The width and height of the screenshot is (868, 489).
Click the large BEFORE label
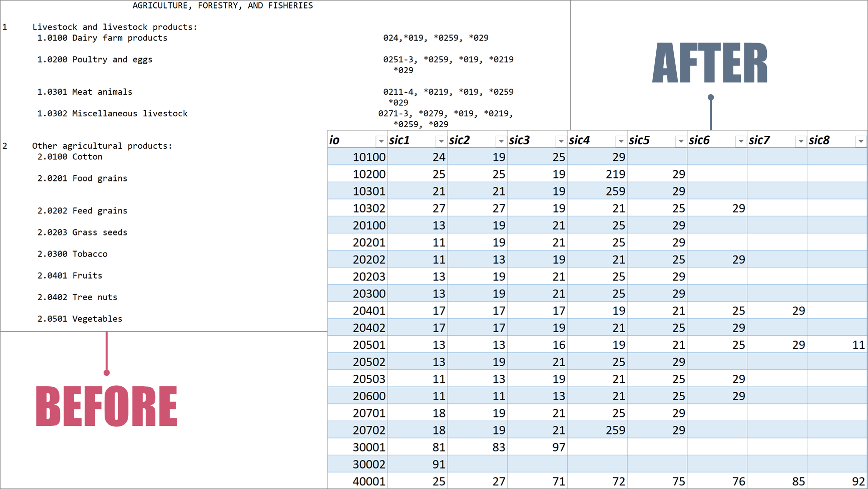[107, 406]
